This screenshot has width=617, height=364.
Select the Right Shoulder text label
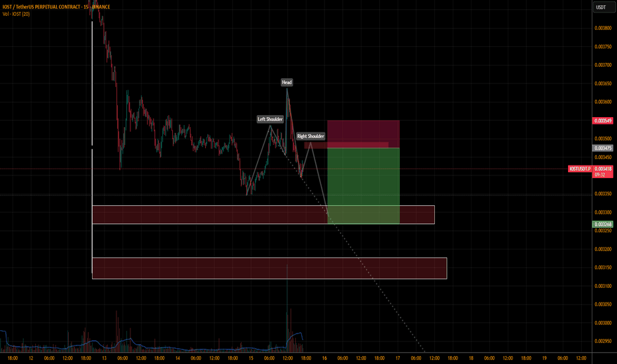[x=310, y=136]
